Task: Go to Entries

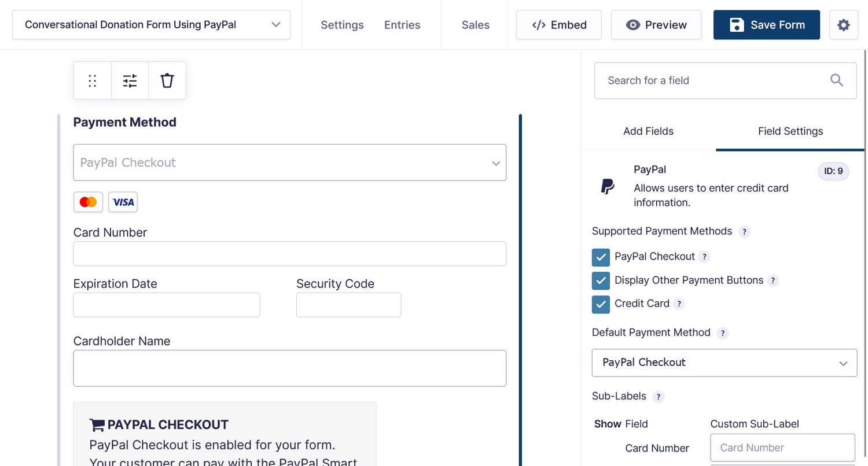Action: click(x=402, y=25)
